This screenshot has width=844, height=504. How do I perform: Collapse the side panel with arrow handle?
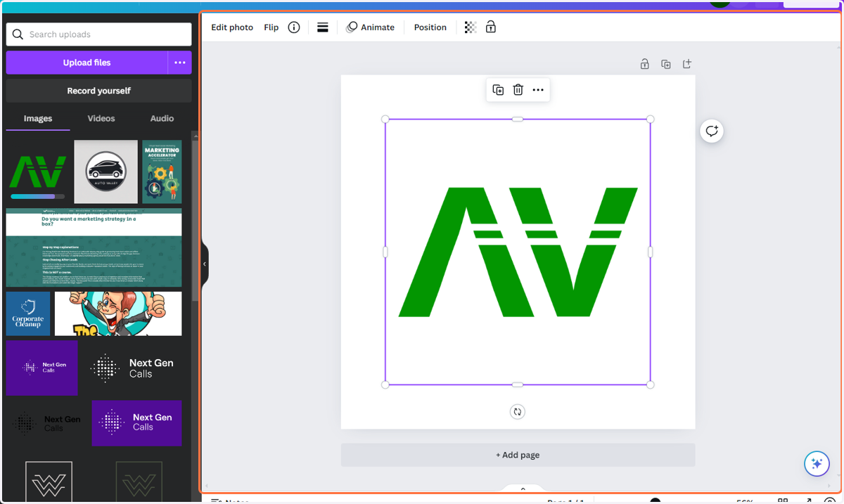205,264
